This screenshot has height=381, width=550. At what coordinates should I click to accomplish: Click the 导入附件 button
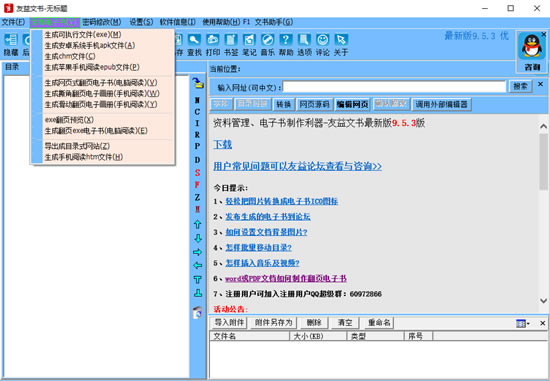coord(229,322)
